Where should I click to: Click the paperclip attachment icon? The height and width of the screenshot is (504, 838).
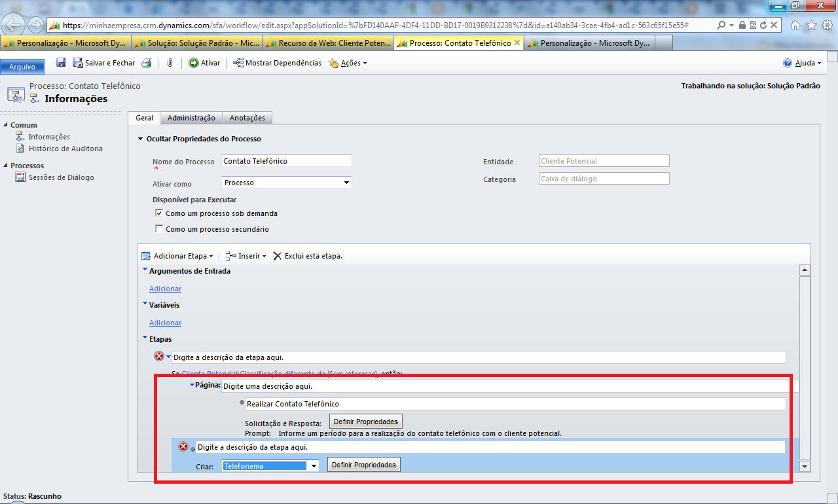tap(170, 63)
